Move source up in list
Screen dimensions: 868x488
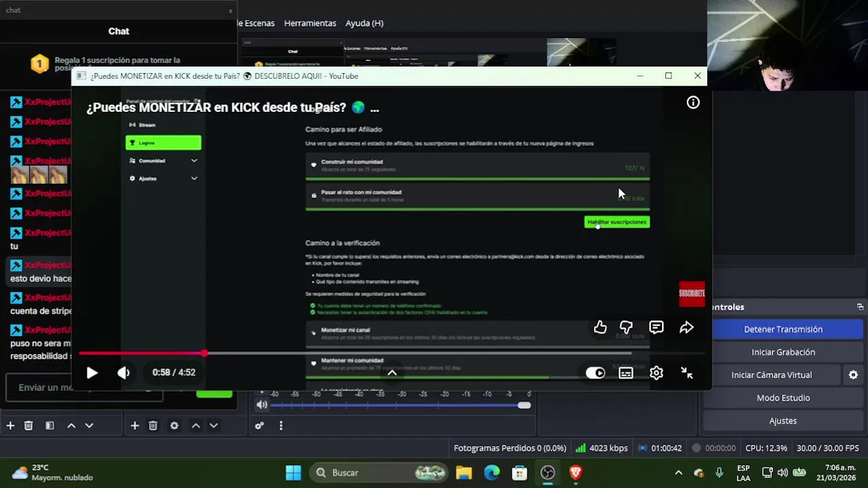(196, 426)
